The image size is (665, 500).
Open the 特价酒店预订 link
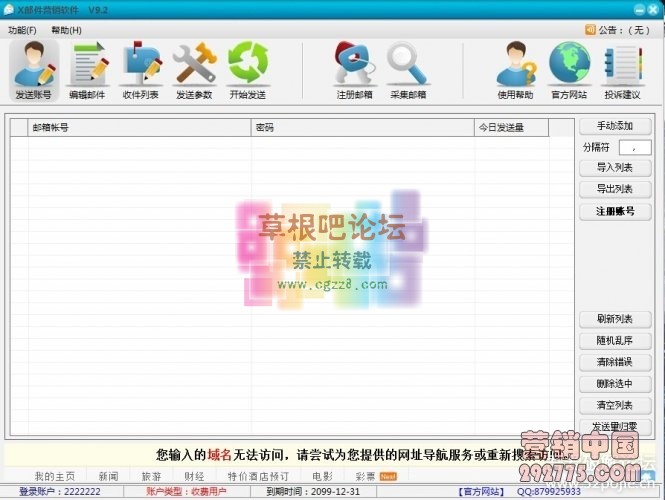tap(258, 476)
